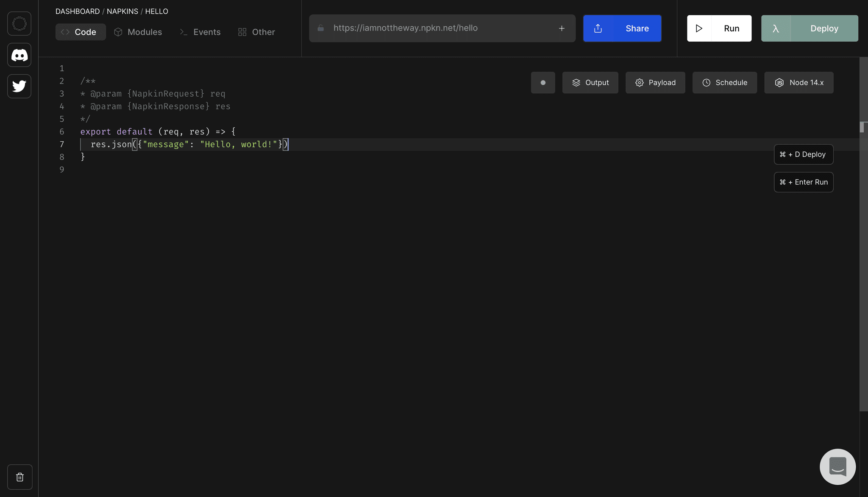Toggle the status indicator dot above the editor

pos(543,82)
